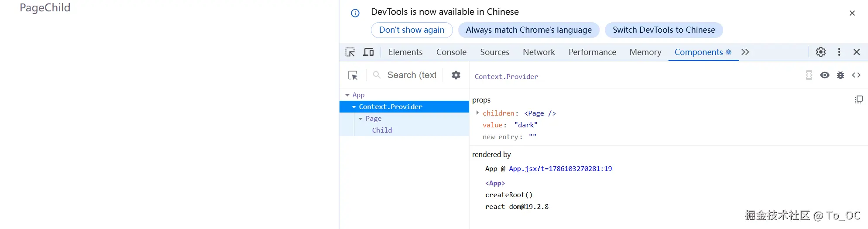Switch to the Console tab
This screenshot has width=868, height=229.
coord(451,52)
